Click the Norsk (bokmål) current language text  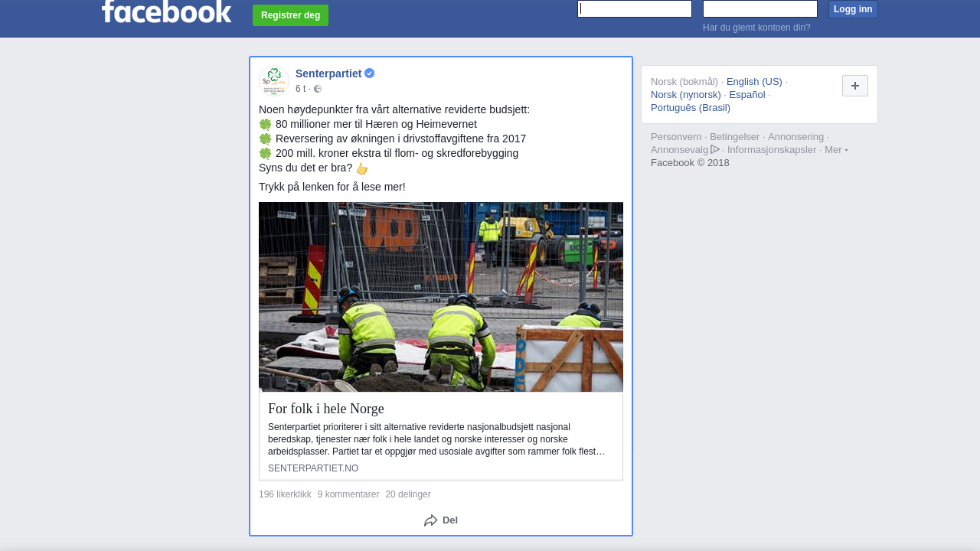[x=684, y=82]
